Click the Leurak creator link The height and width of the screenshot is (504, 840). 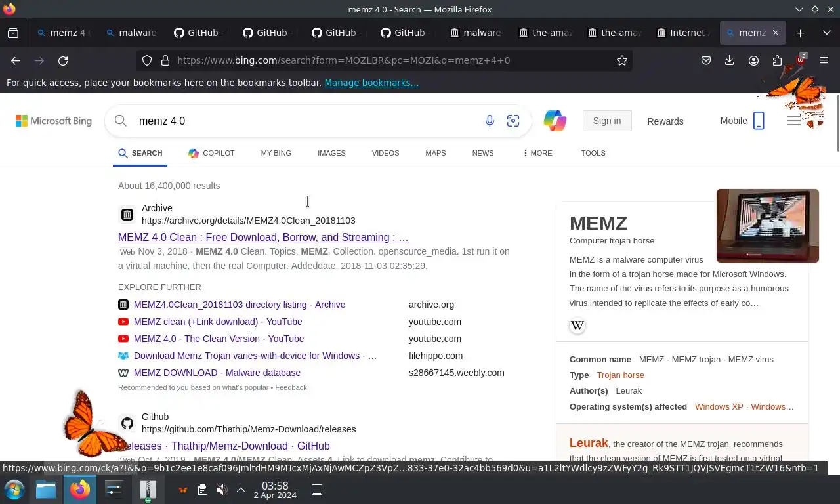(x=589, y=443)
